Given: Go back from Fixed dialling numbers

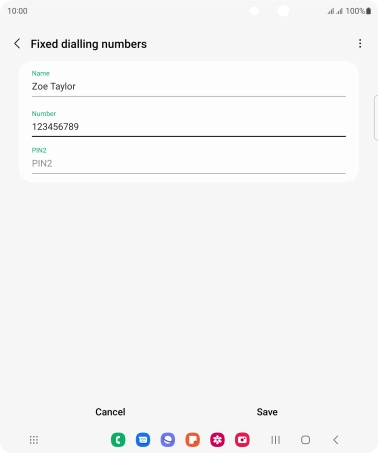Looking at the screenshot, I should pos(17,44).
